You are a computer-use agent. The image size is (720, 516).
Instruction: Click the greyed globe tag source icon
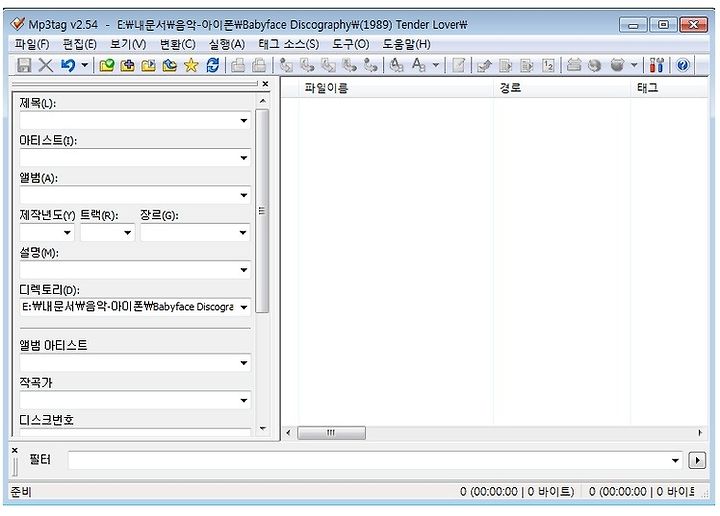[x=595, y=65]
